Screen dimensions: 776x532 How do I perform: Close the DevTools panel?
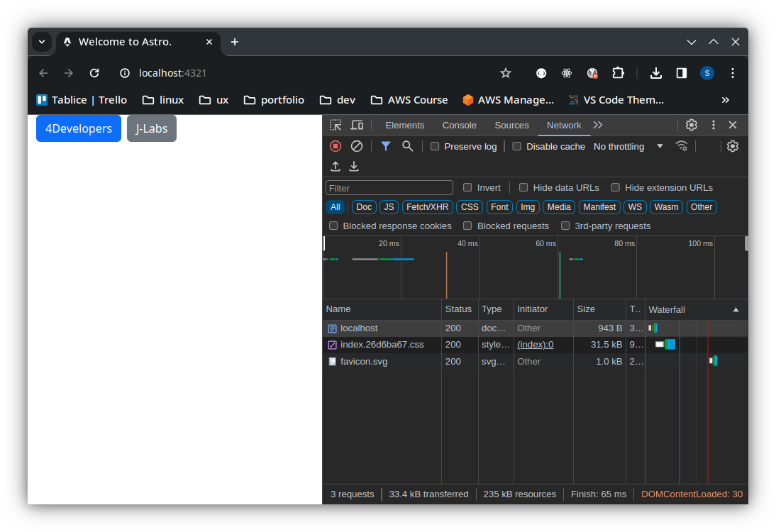click(733, 126)
